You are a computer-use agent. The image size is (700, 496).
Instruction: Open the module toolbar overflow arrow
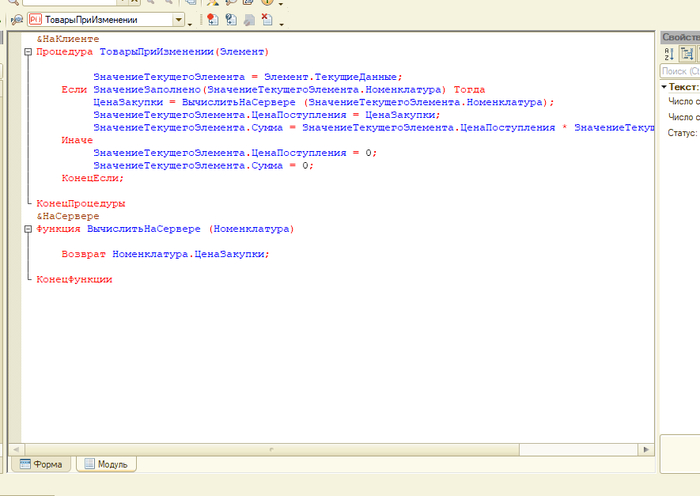pyautogui.click(x=282, y=23)
